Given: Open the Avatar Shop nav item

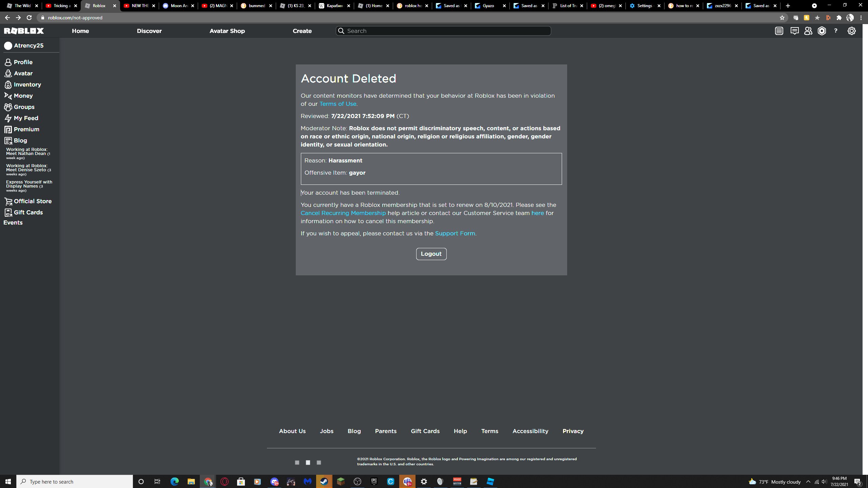Looking at the screenshot, I should (x=227, y=31).
